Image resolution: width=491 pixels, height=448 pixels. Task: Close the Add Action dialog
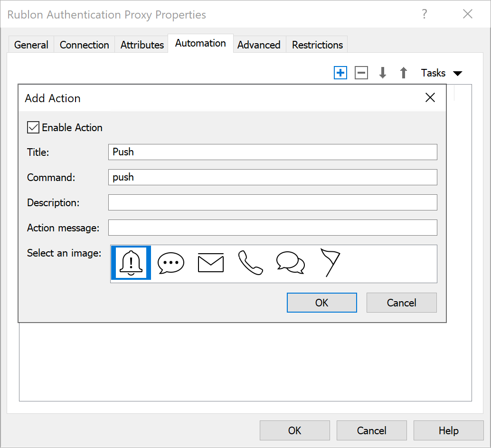430,98
